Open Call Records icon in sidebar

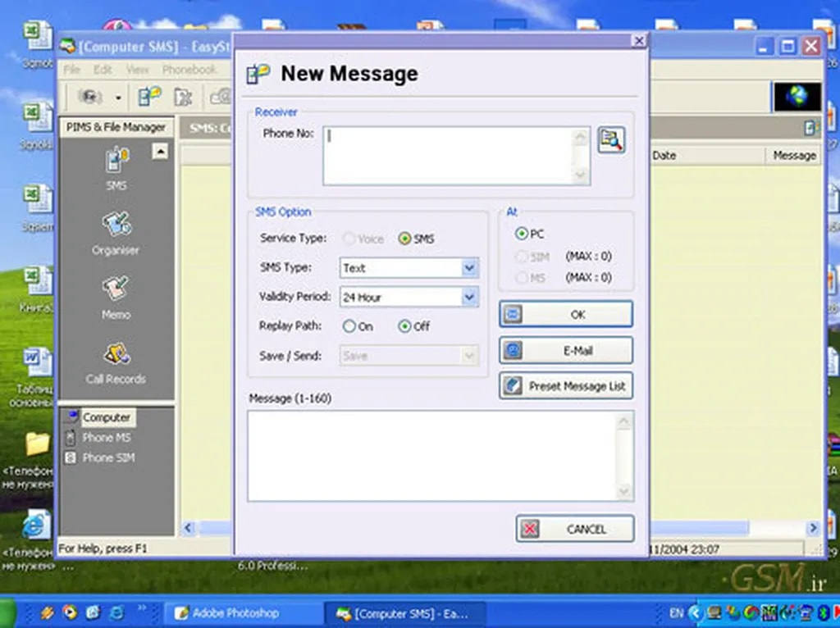[x=116, y=356]
